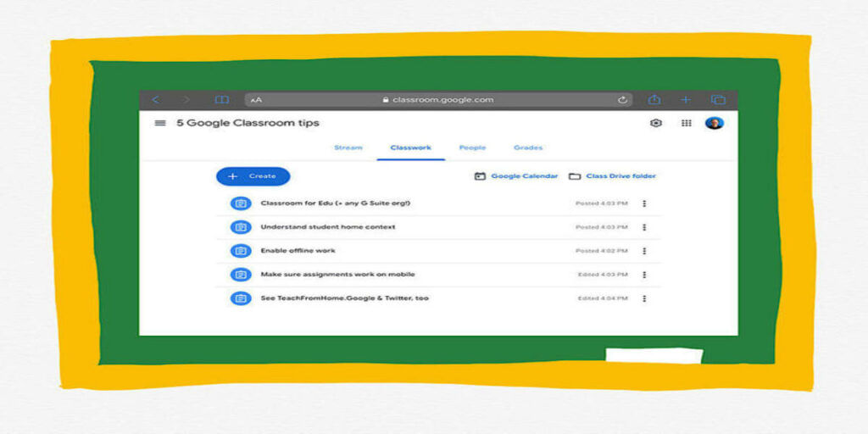Open three-dot menu for Make sure assignments work
This screenshot has height=434, width=868.
point(644,275)
